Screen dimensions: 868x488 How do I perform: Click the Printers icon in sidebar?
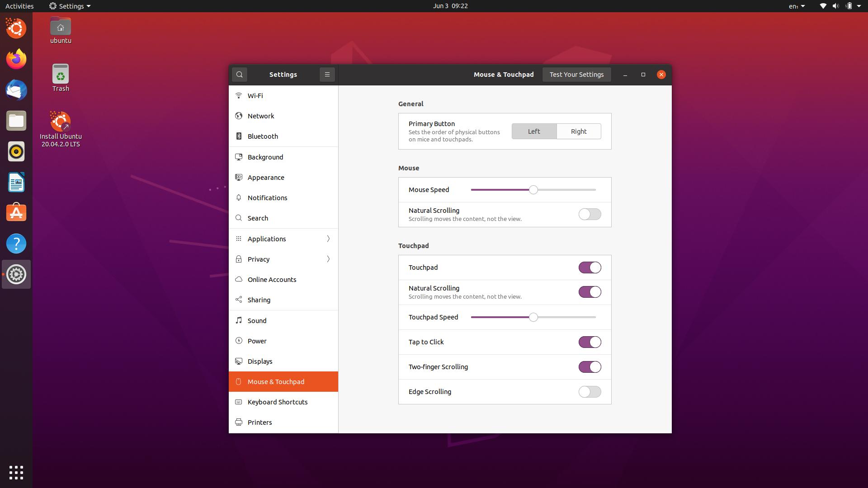[239, 422]
